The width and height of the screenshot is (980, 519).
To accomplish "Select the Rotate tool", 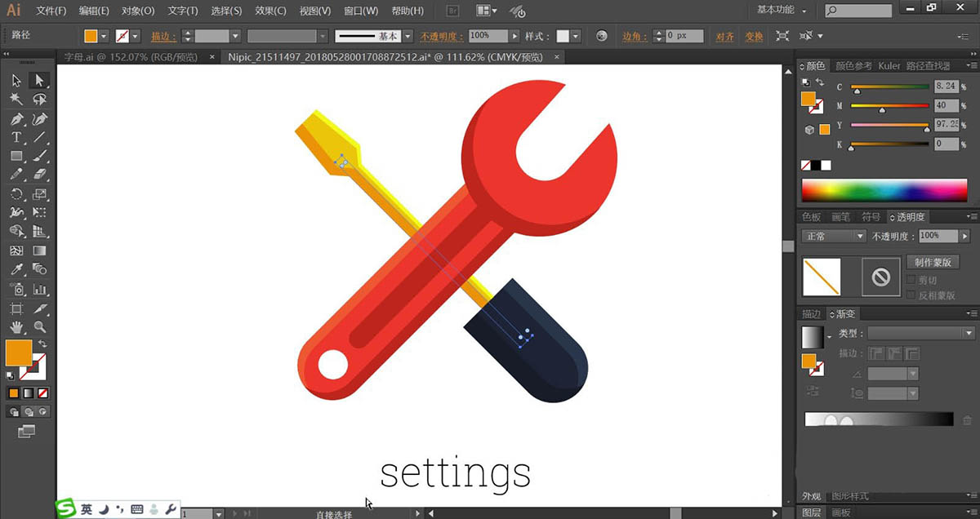I will point(16,194).
